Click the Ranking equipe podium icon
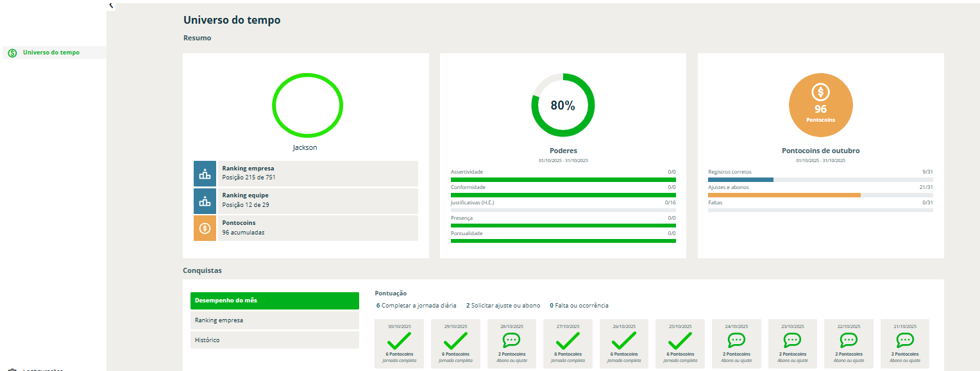Viewport: 980px width, 371px height. point(205,201)
